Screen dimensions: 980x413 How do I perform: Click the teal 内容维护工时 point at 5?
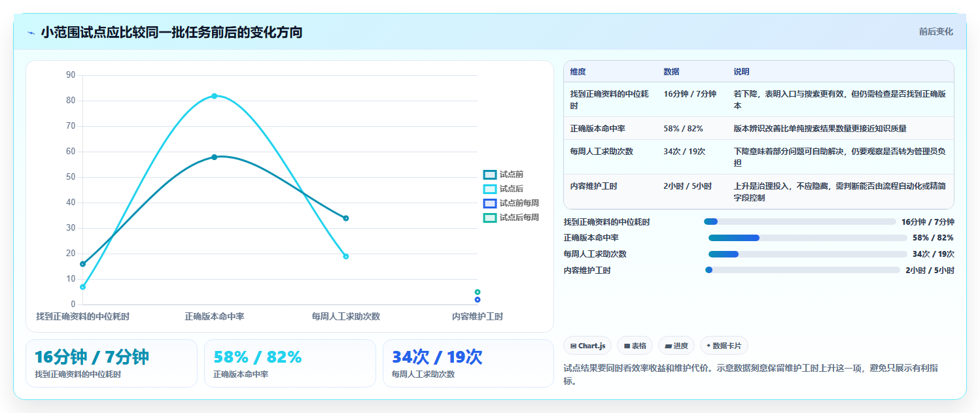click(x=478, y=292)
